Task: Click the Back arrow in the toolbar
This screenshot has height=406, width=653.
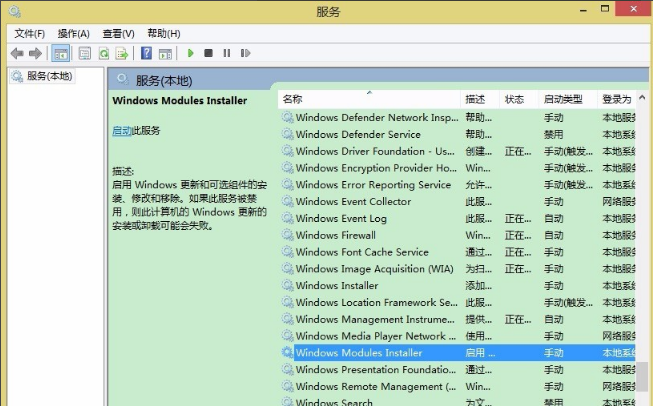Action: (x=17, y=53)
